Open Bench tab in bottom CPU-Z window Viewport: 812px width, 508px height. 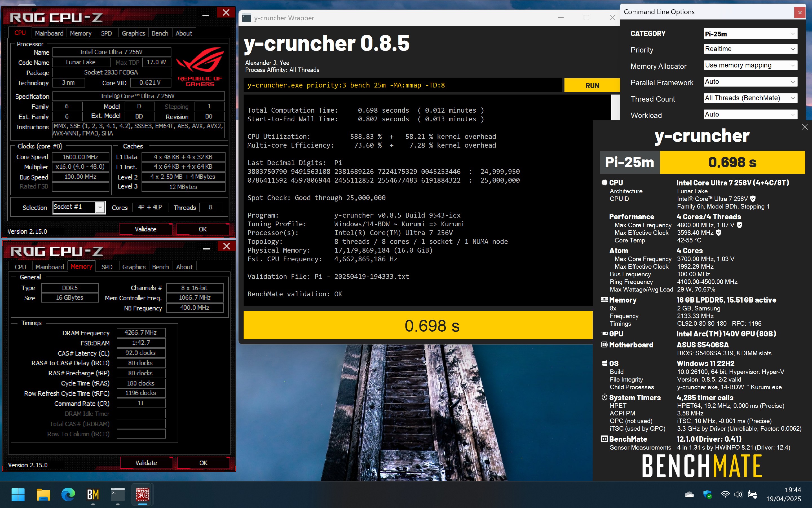pos(160,267)
